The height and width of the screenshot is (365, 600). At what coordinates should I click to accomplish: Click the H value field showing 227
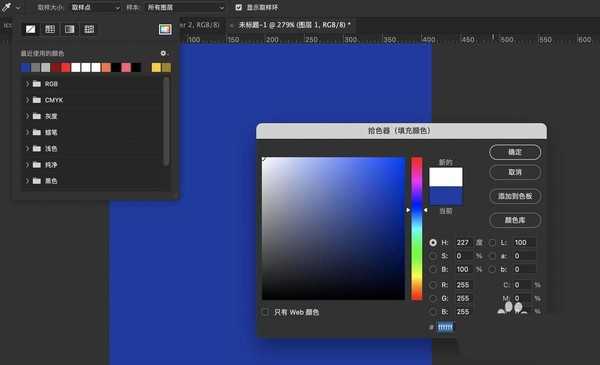464,243
